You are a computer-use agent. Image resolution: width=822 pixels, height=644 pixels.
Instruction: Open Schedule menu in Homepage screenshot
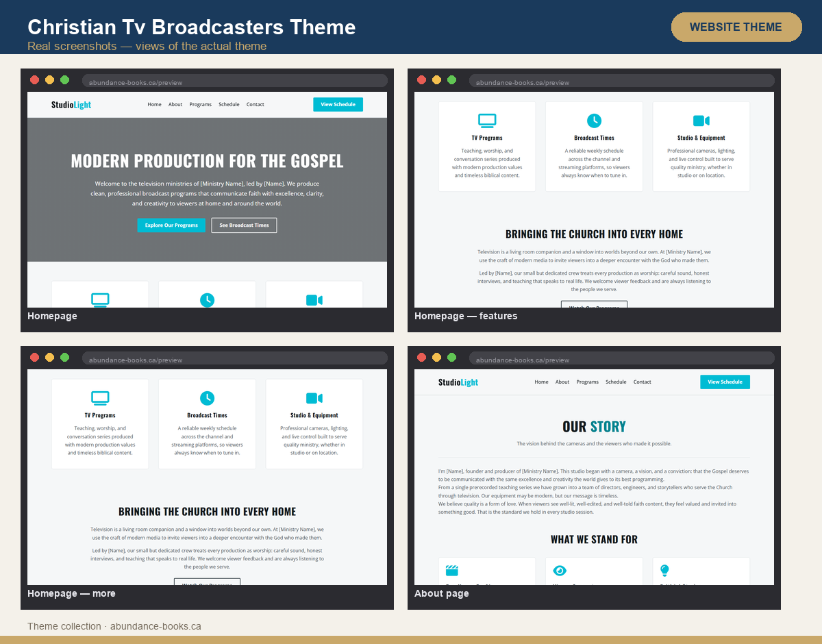point(229,105)
